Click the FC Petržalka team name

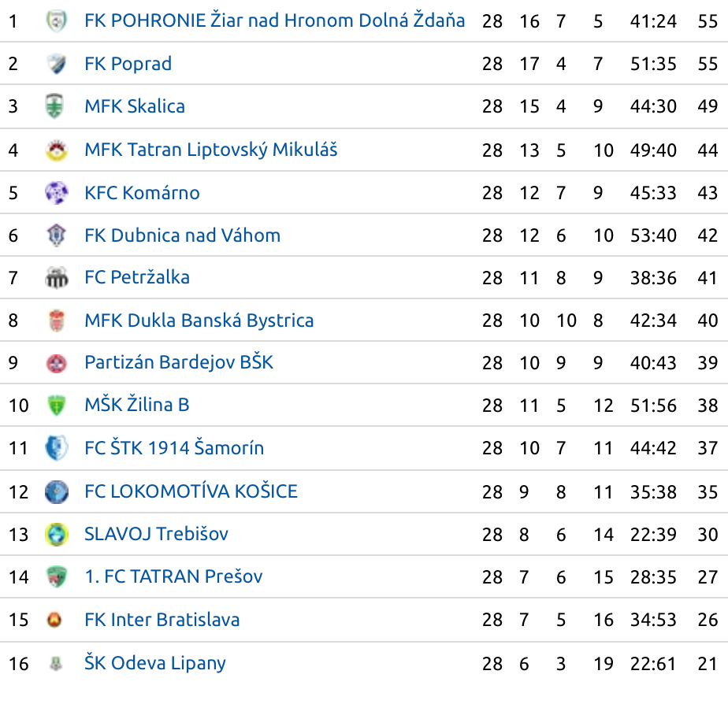pyautogui.click(x=137, y=277)
